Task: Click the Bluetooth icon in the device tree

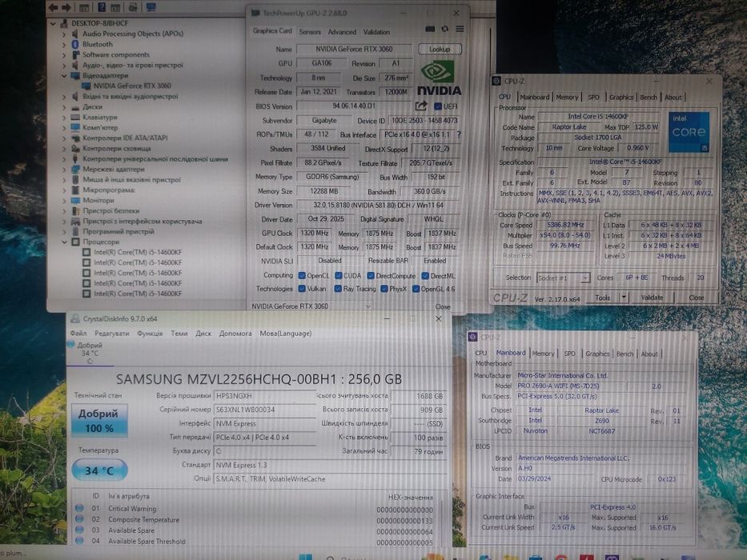Action: pos(74,44)
